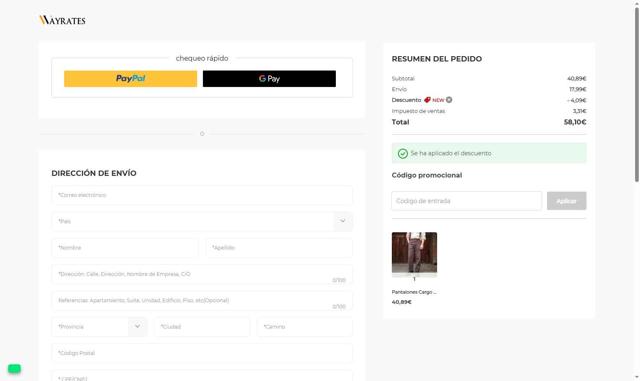Click the Dirección street address field
This screenshot has height=381, width=640.
pyautogui.click(x=202, y=274)
